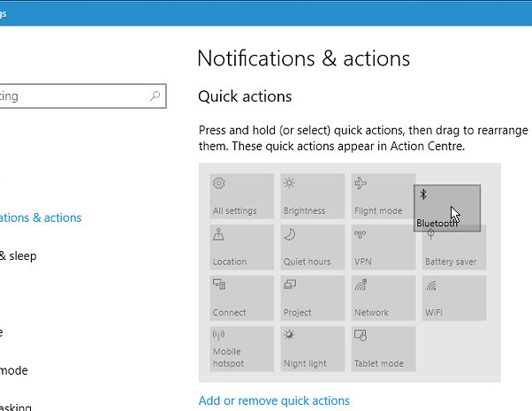Image resolution: width=532 pixels, height=411 pixels.
Task: Select the Project quick action tile
Action: [x=313, y=298]
